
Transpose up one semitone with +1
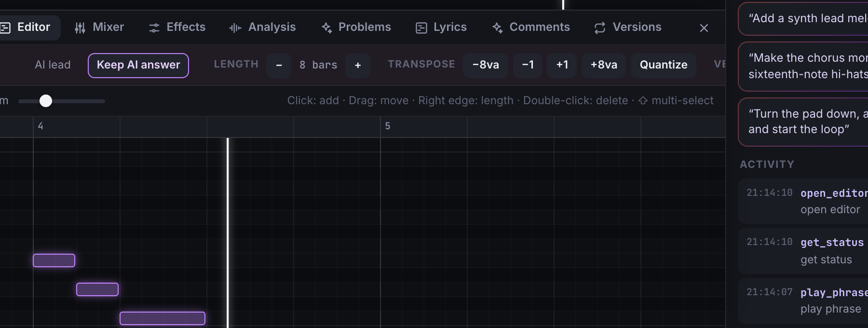tap(562, 65)
